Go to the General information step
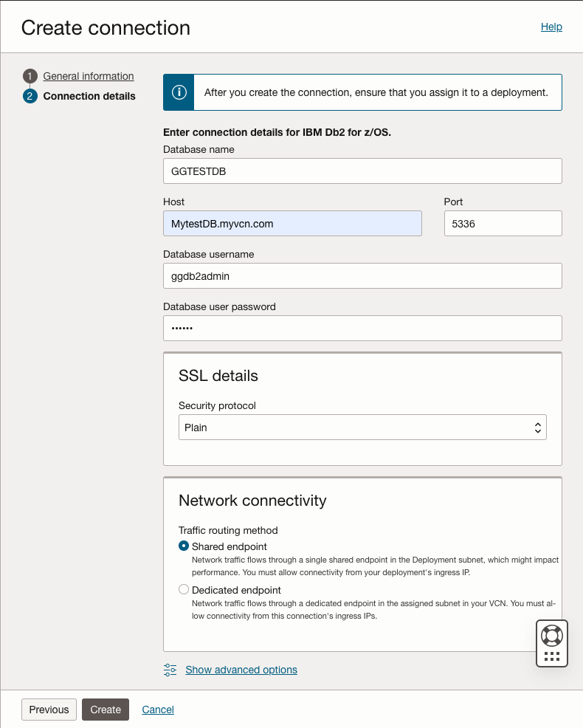583x728 pixels. pos(89,76)
